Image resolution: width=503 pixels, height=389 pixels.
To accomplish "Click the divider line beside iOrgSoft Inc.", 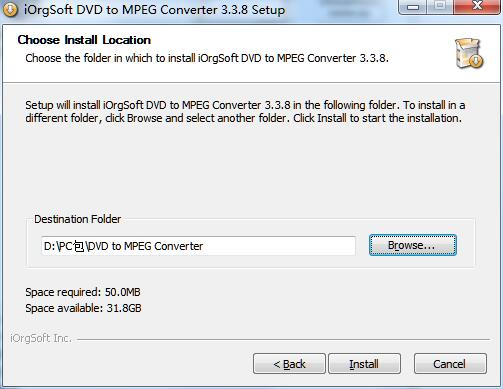I will 283,340.
